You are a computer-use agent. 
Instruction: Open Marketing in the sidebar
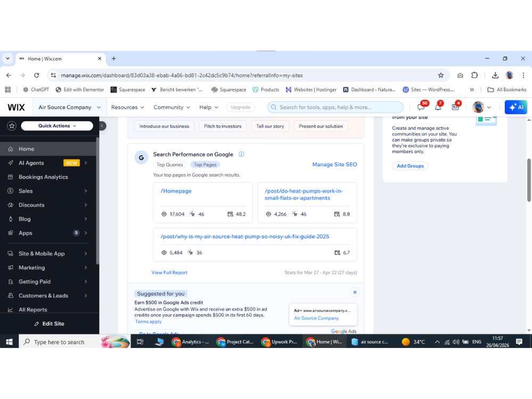point(48,268)
